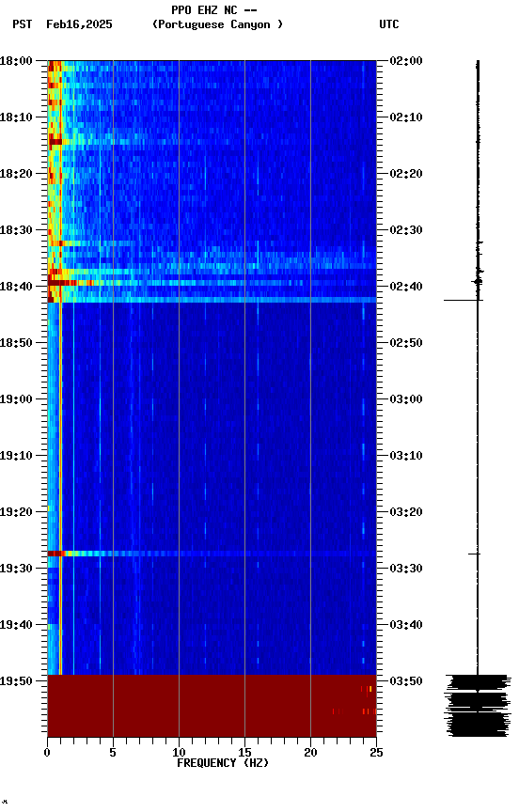Click the '18:50' PST time label
The height and width of the screenshot is (812, 519).
tap(16, 343)
